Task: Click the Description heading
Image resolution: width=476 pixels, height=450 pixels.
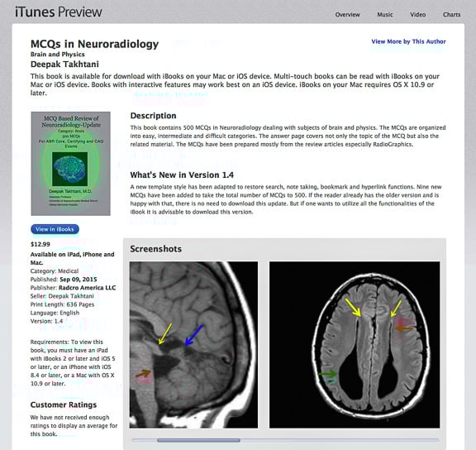Action: [154, 116]
